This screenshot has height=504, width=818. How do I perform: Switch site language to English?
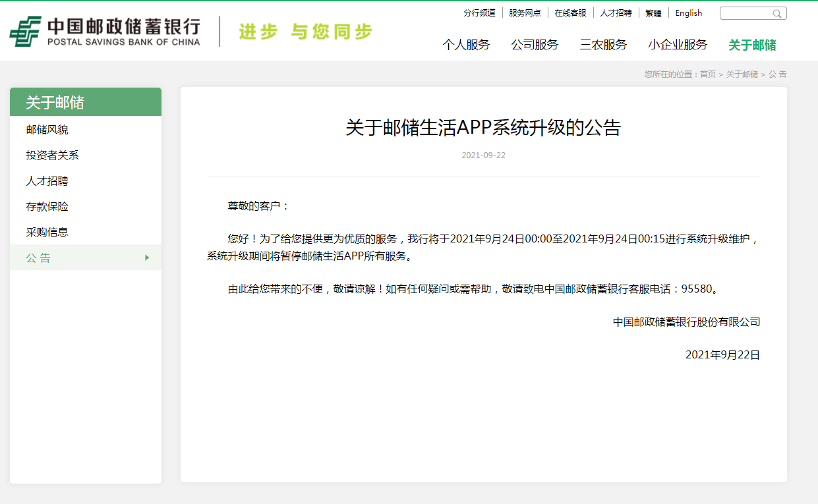pos(688,13)
